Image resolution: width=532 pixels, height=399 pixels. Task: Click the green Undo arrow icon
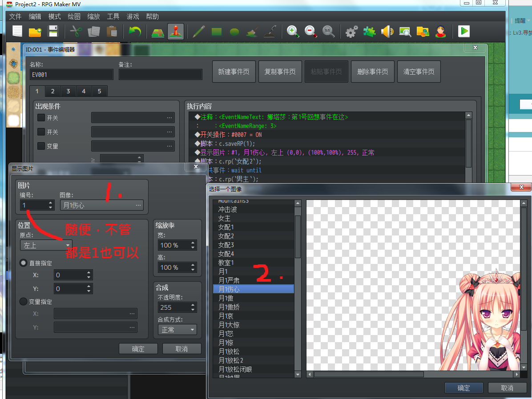pyautogui.click(x=135, y=32)
